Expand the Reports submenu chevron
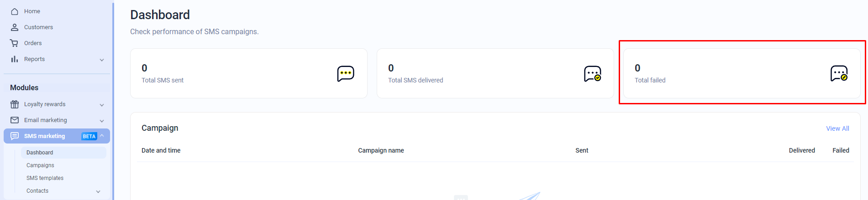Viewport: 868px width, 200px height. (x=102, y=60)
